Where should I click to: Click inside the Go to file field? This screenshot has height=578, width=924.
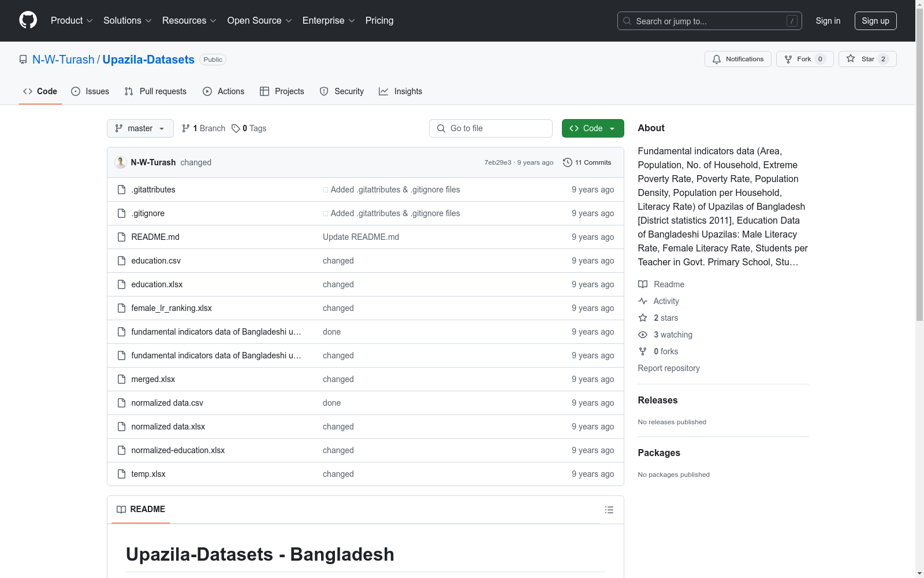[x=491, y=128]
